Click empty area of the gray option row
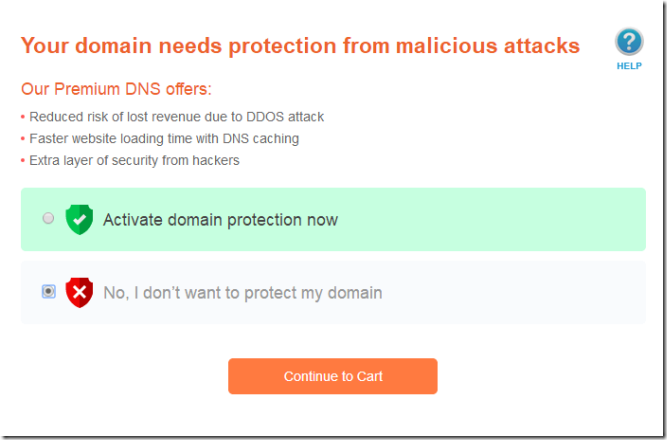 point(520,293)
